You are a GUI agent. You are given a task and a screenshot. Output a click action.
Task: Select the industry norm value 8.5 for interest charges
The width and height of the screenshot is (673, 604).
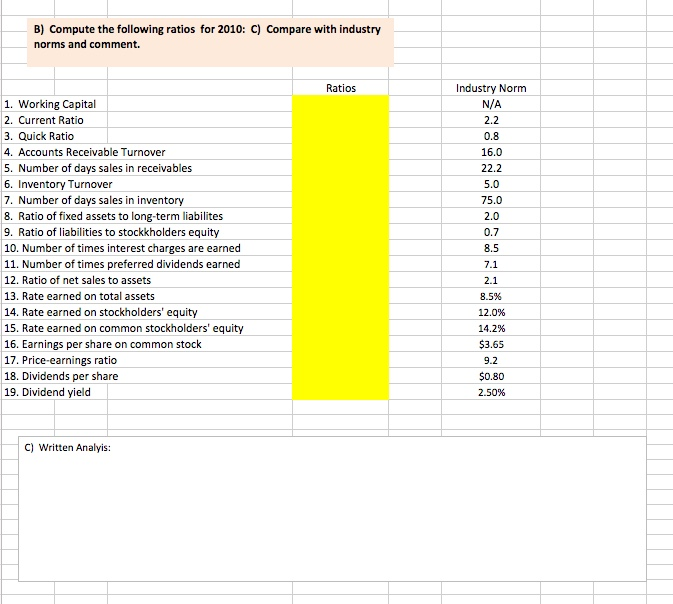[491, 248]
